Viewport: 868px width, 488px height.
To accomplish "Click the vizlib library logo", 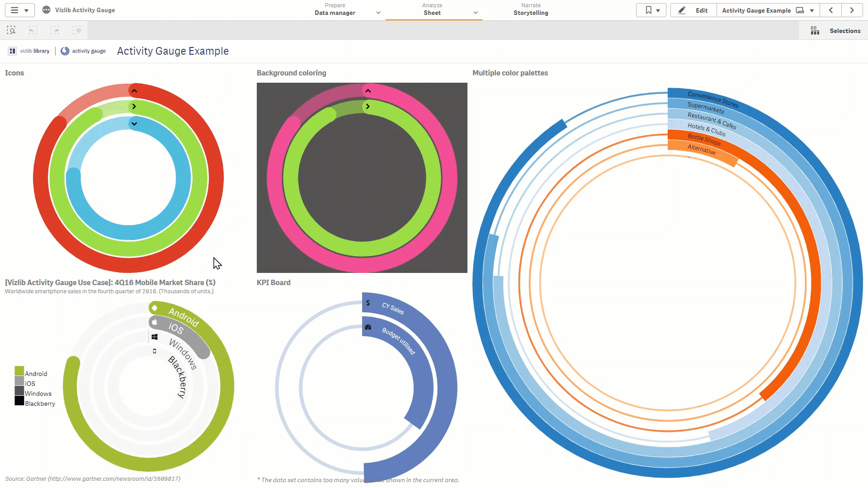I will (29, 51).
